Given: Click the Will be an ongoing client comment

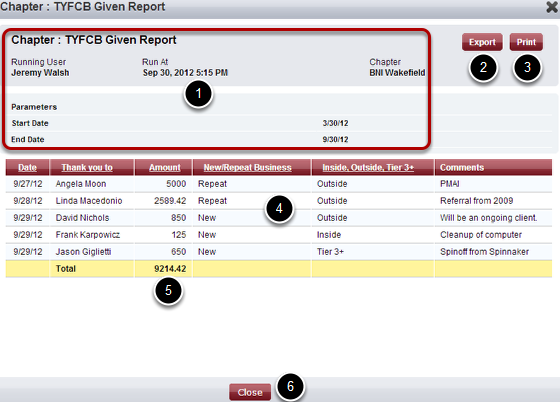Looking at the screenshot, I should tap(489, 218).
